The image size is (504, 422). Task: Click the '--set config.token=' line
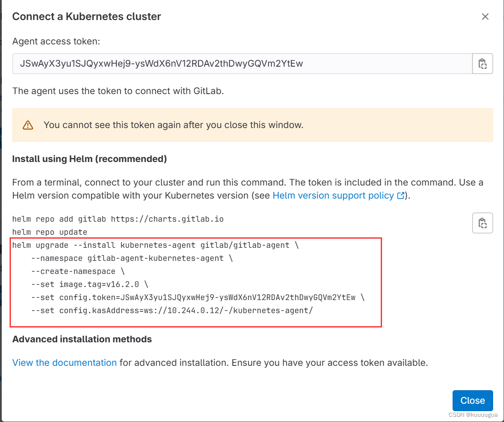(198, 297)
